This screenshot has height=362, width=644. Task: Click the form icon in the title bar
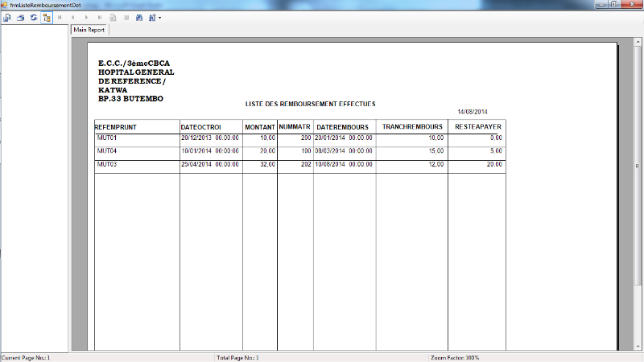click(x=4, y=5)
